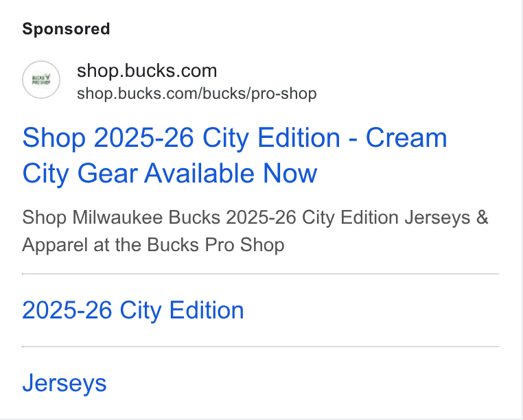Image resolution: width=523 pixels, height=420 pixels.
Task: Click divider line above Jerseys sitelink
Action: [x=261, y=347]
